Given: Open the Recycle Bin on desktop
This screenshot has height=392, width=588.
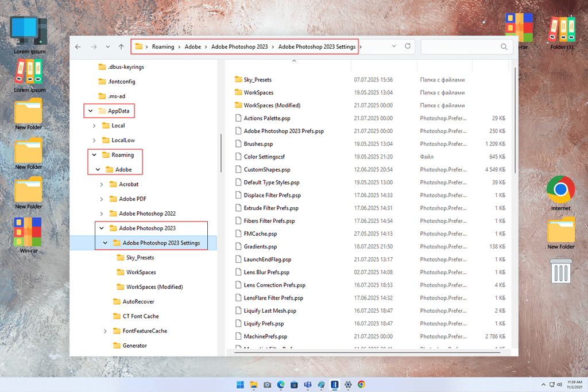Looking at the screenshot, I should [561, 270].
